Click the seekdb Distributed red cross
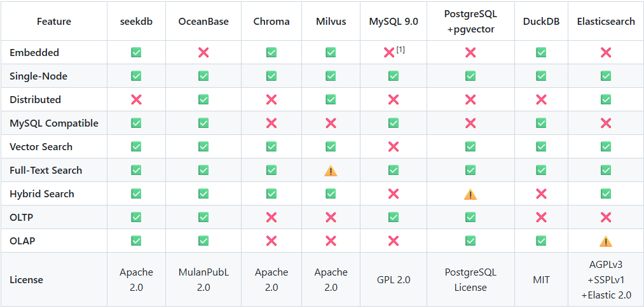644x308 pixels. (x=136, y=100)
